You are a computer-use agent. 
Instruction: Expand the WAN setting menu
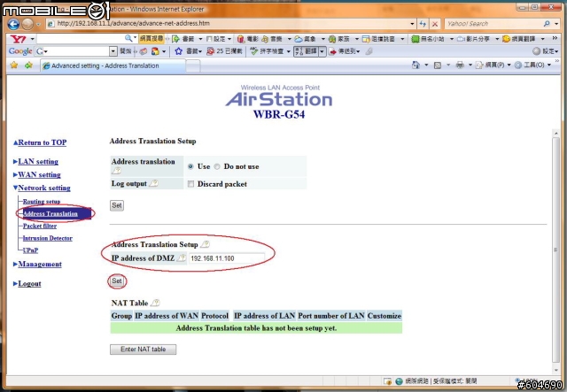tap(39, 174)
